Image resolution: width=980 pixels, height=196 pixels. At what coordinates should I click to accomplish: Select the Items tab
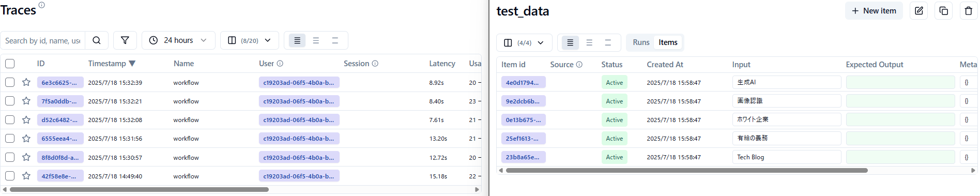coord(668,42)
